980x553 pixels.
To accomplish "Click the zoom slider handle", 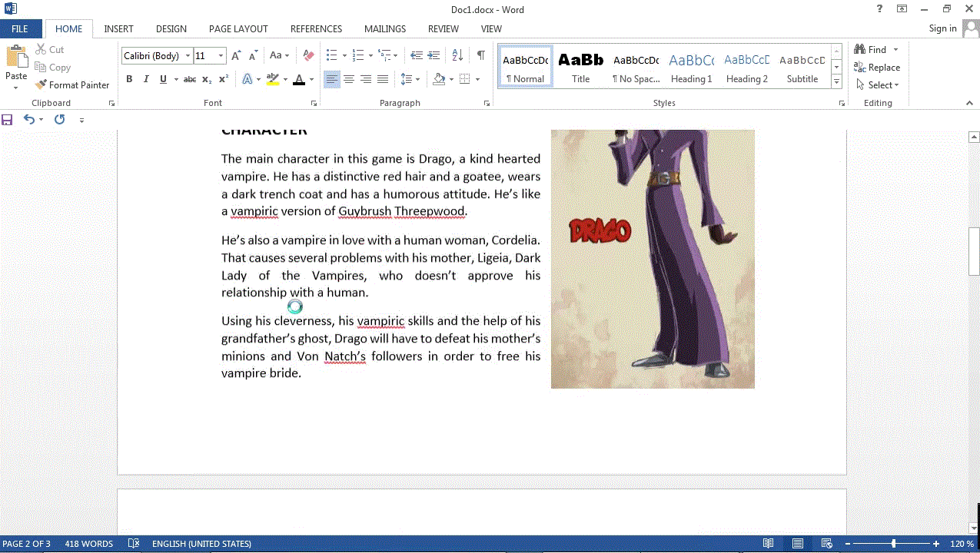I will 893,544.
